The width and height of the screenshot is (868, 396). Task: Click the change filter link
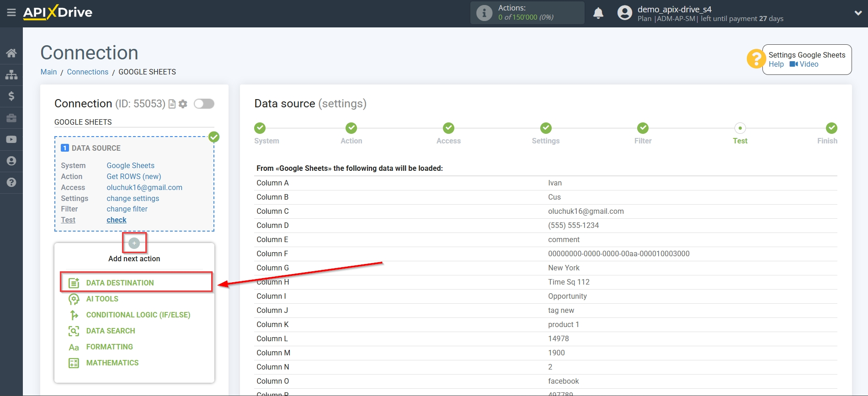click(x=127, y=209)
